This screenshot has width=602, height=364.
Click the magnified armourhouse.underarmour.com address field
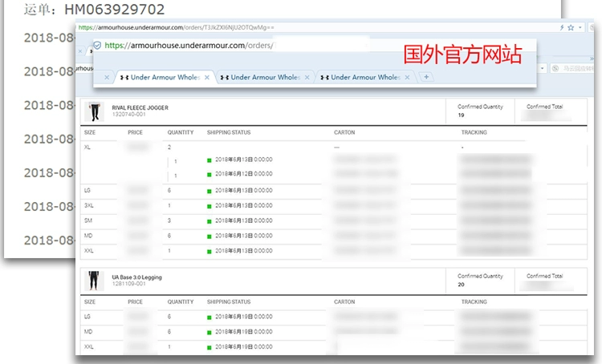189,46
